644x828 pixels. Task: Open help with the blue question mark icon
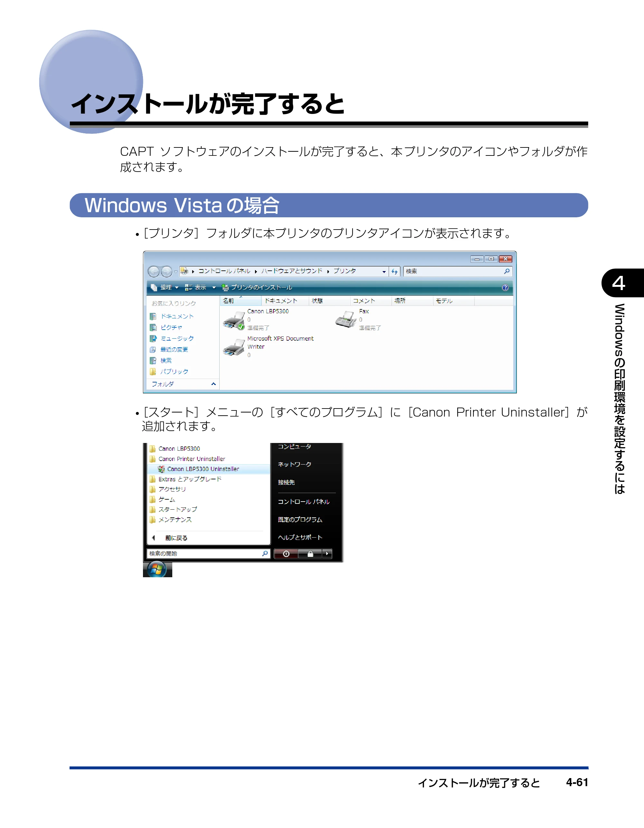click(x=505, y=287)
